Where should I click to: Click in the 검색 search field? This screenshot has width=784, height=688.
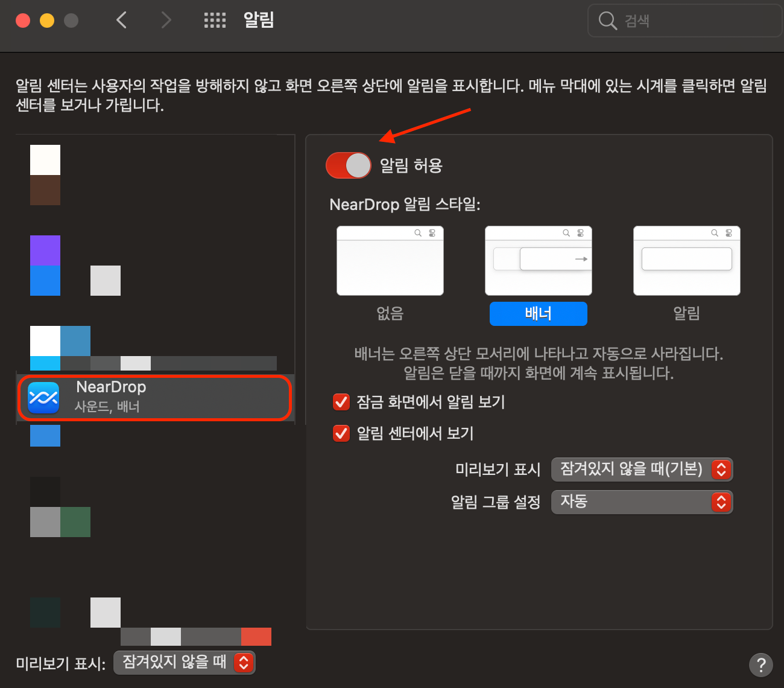coord(685,21)
